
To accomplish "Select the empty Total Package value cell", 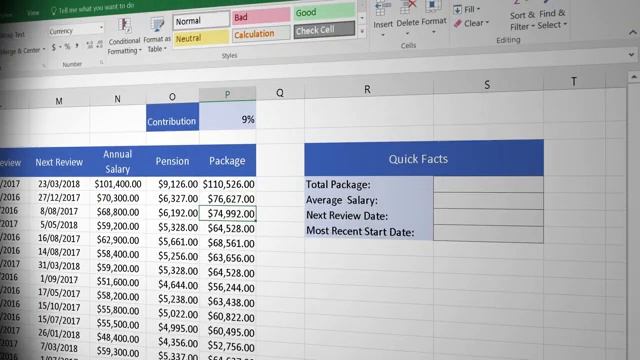I will 488,184.
